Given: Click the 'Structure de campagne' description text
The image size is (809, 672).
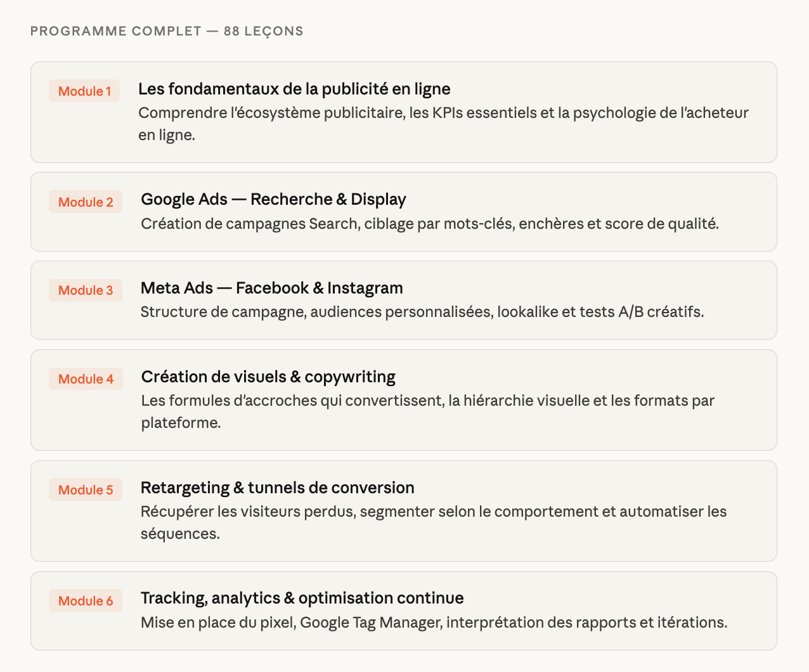Looking at the screenshot, I should pos(422,312).
